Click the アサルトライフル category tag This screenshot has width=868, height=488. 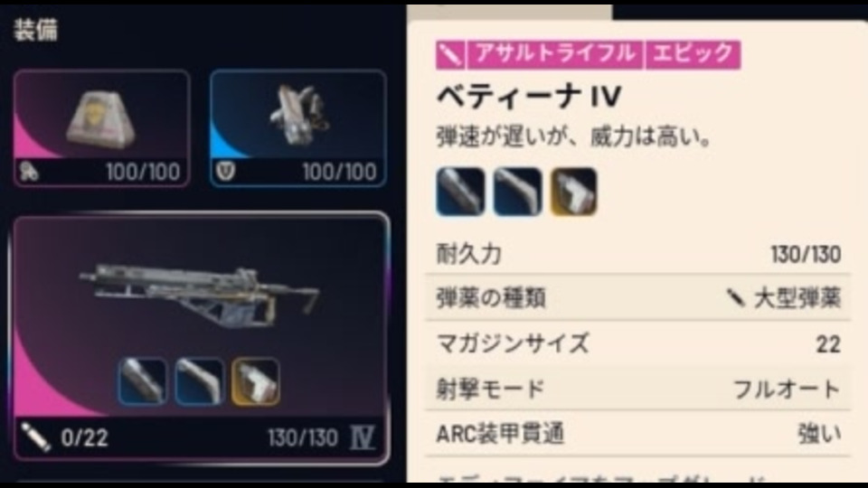(x=555, y=54)
